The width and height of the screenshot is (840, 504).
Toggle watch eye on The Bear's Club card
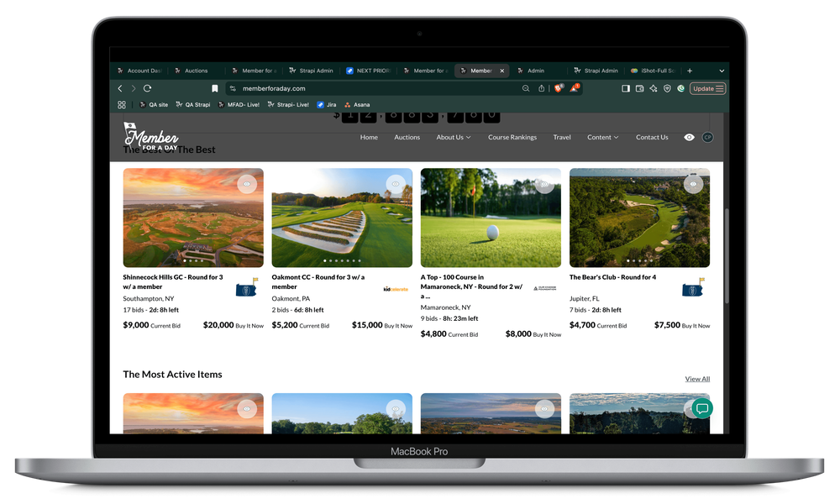[x=693, y=184]
